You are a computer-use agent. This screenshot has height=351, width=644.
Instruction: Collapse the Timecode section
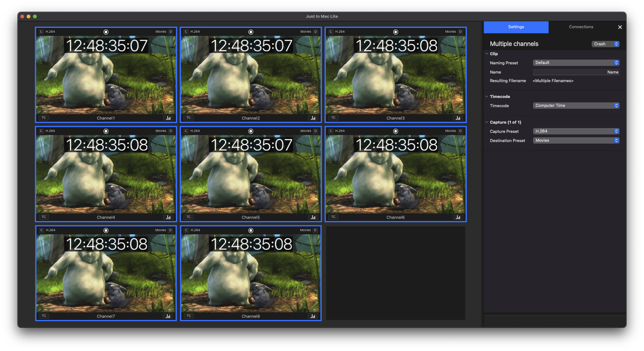(x=487, y=97)
